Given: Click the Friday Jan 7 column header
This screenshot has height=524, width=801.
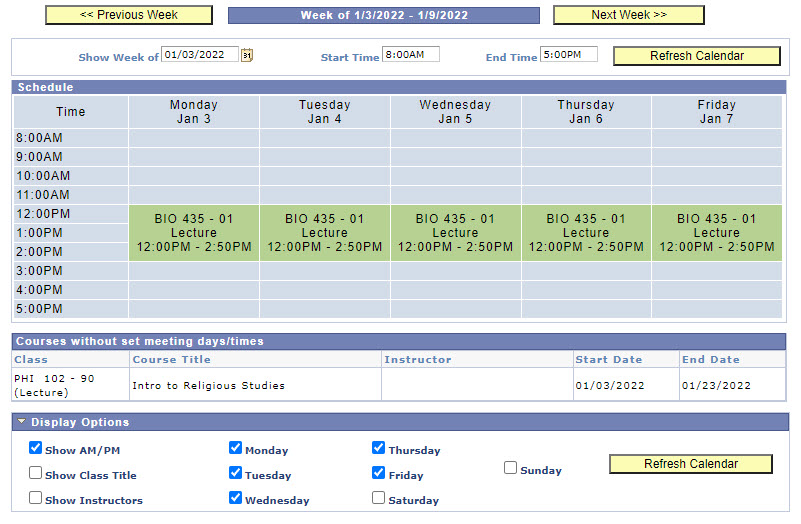Looking at the screenshot, I should click(x=717, y=112).
